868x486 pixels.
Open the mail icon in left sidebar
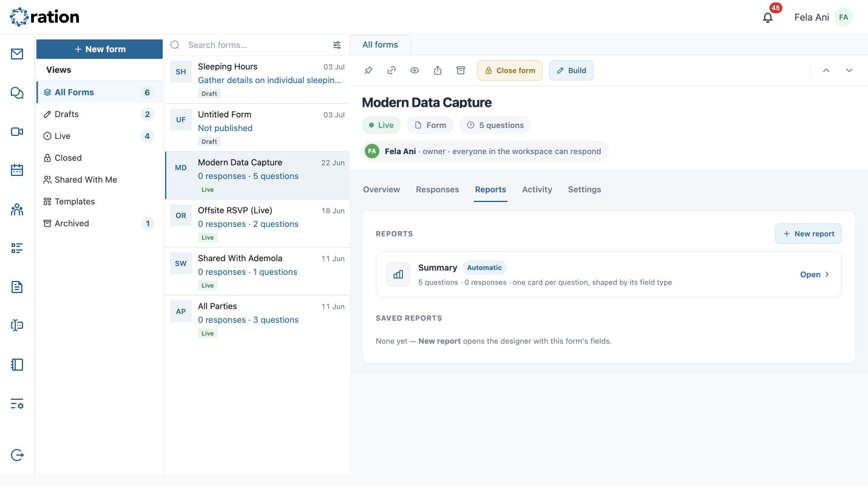coord(17,54)
